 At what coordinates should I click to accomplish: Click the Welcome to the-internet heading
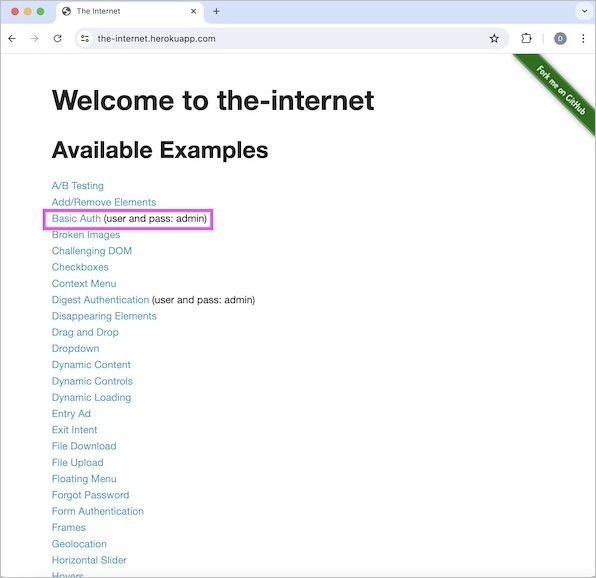tap(213, 101)
